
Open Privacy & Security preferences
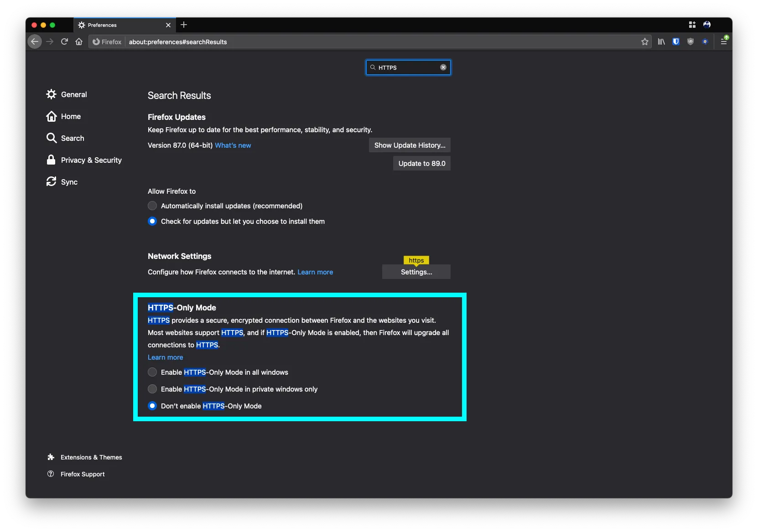click(84, 160)
